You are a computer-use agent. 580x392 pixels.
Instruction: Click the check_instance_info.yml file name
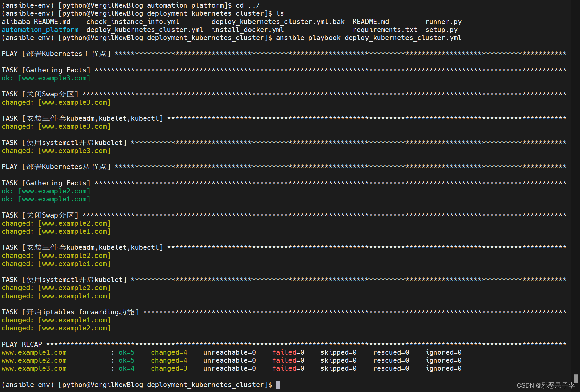pyautogui.click(x=133, y=22)
